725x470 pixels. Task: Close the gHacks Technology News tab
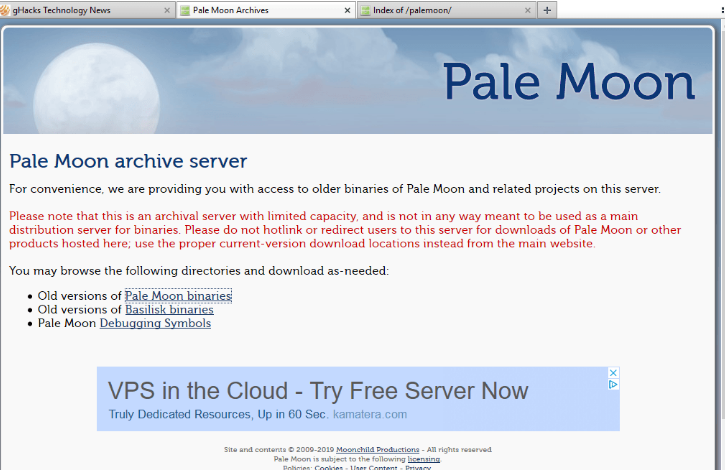point(167,10)
